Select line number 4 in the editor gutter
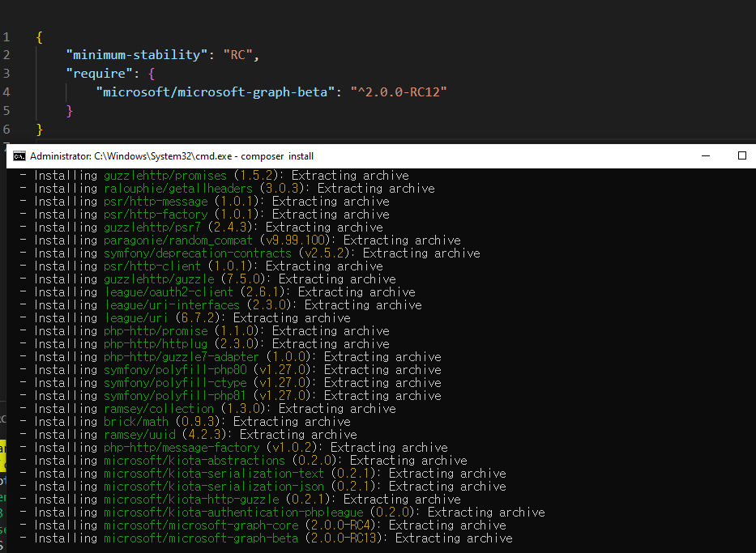 pyautogui.click(x=6, y=91)
